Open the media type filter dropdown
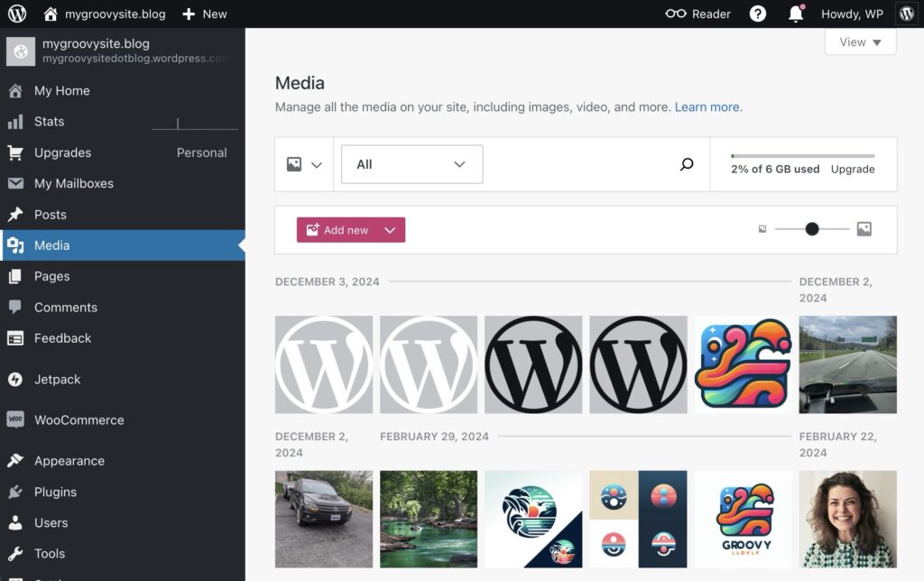924x581 pixels. click(304, 164)
